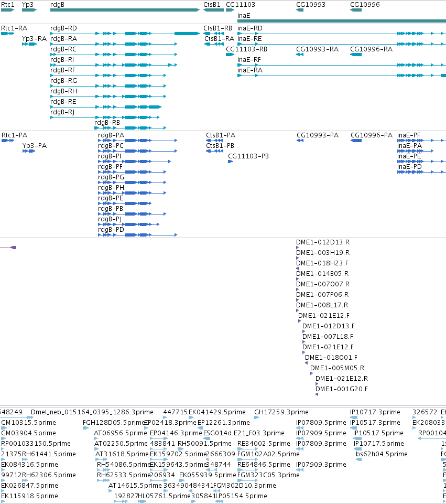446x504 pixels.
Task: Click transcript rdgB-RF
Action: pos(108,76)
